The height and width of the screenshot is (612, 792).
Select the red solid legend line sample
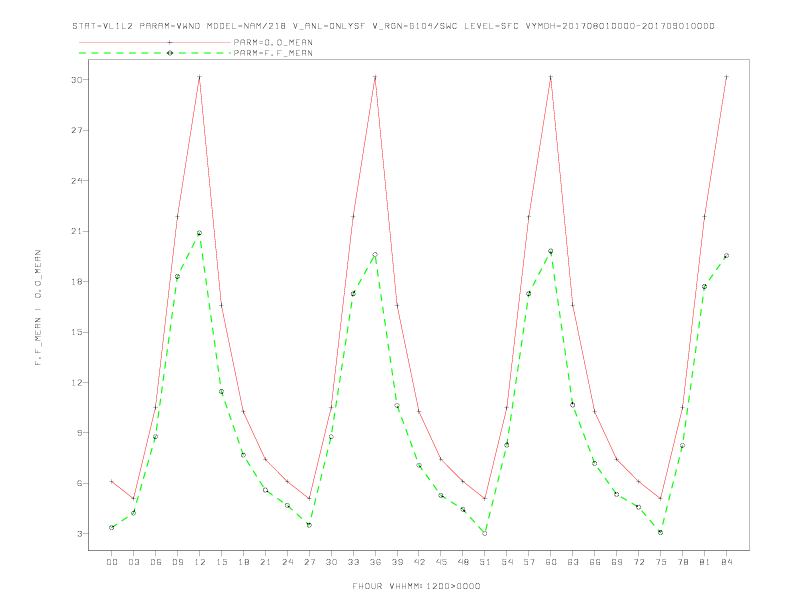pos(155,42)
